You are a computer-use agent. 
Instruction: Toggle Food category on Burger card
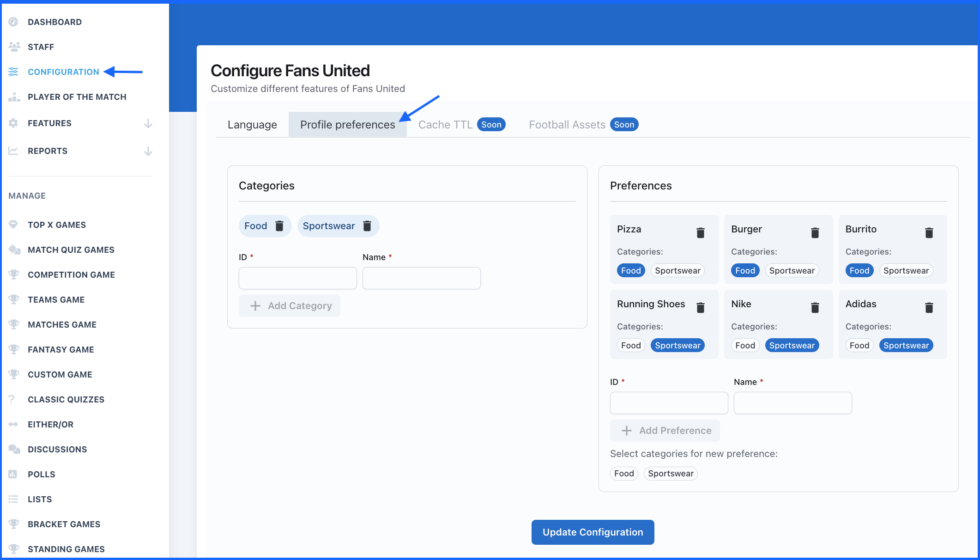coord(745,270)
